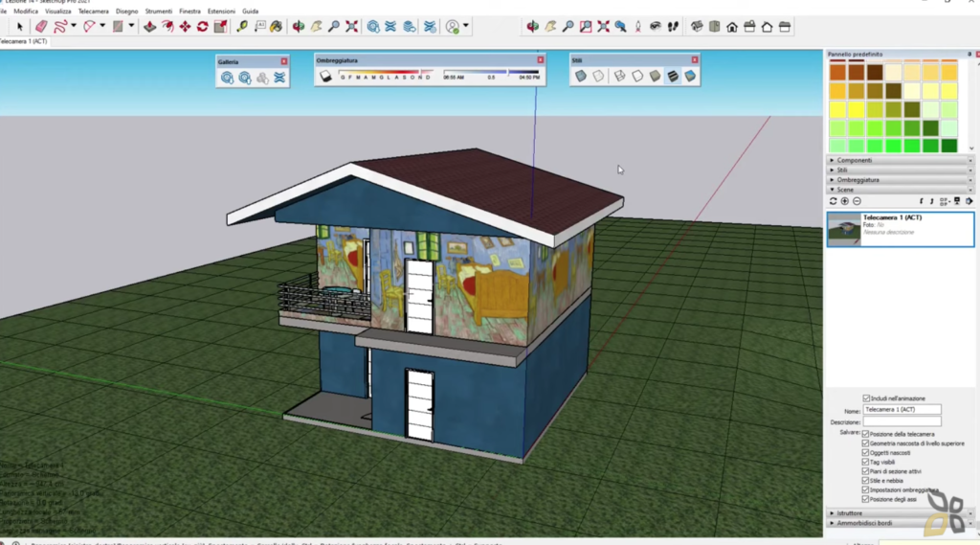Adjust the time of day shadow slider
The image size is (980, 545).
(491, 73)
